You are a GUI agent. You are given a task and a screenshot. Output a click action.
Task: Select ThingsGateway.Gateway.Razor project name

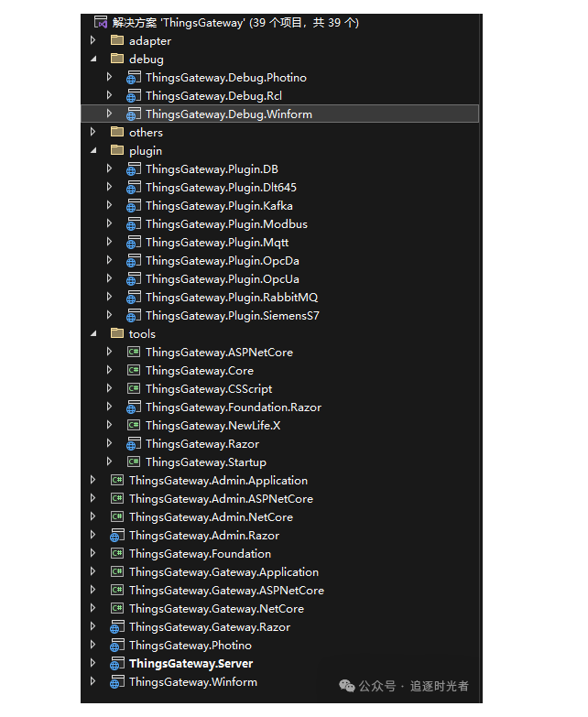click(210, 627)
